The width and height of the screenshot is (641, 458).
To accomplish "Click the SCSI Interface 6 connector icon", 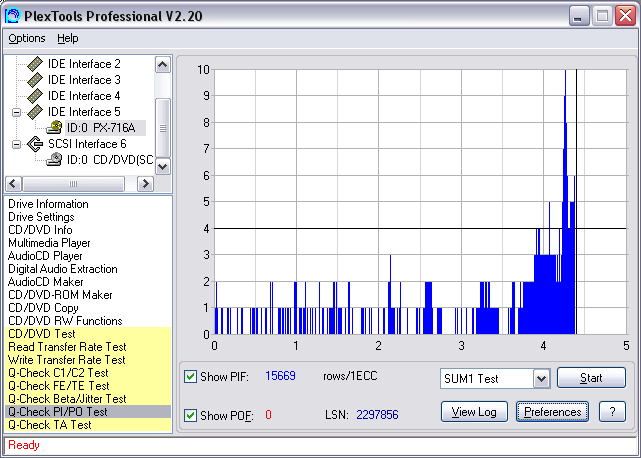I will (x=35, y=144).
